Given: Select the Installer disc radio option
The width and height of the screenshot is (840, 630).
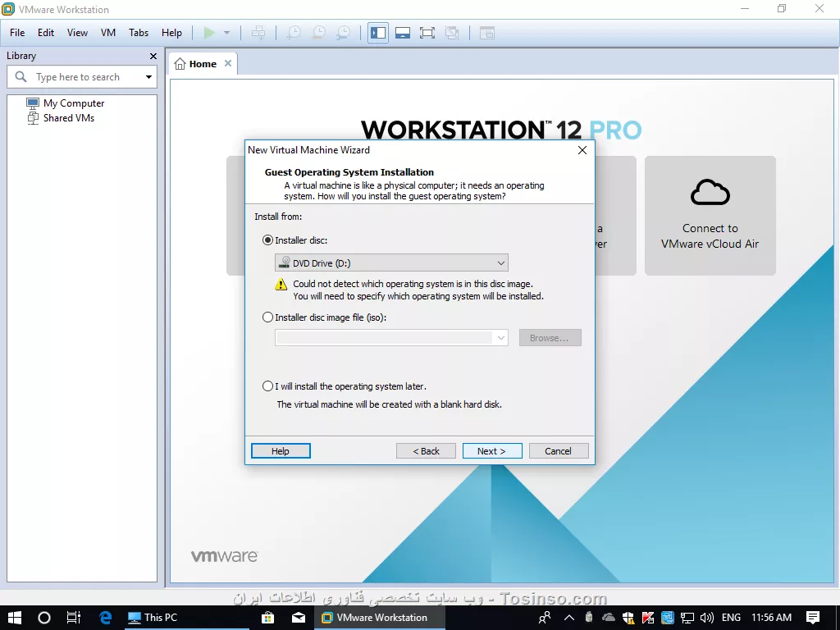Looking at the screenshot, I should coord(267,240).
